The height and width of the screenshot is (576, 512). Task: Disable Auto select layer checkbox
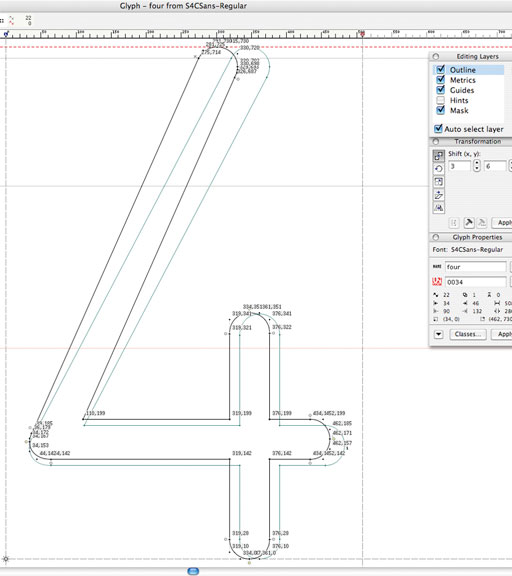[x=438, y=129]
